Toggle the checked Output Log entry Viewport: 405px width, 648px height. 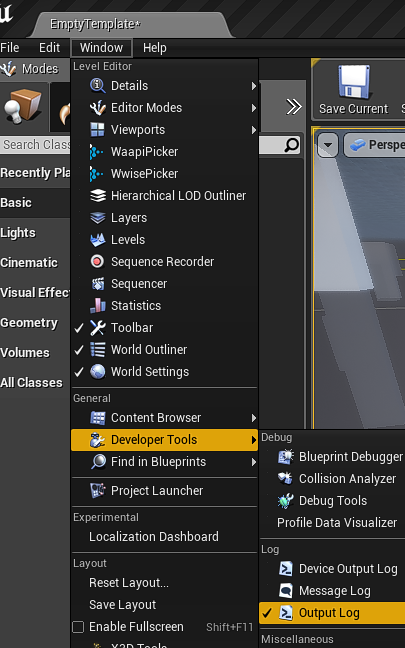click(332, 613)
